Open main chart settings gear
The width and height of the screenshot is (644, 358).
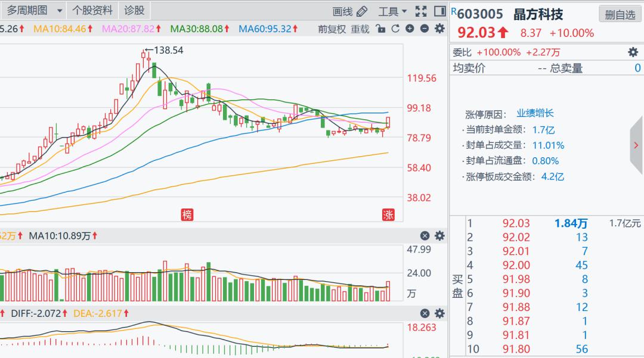(439, 29)
